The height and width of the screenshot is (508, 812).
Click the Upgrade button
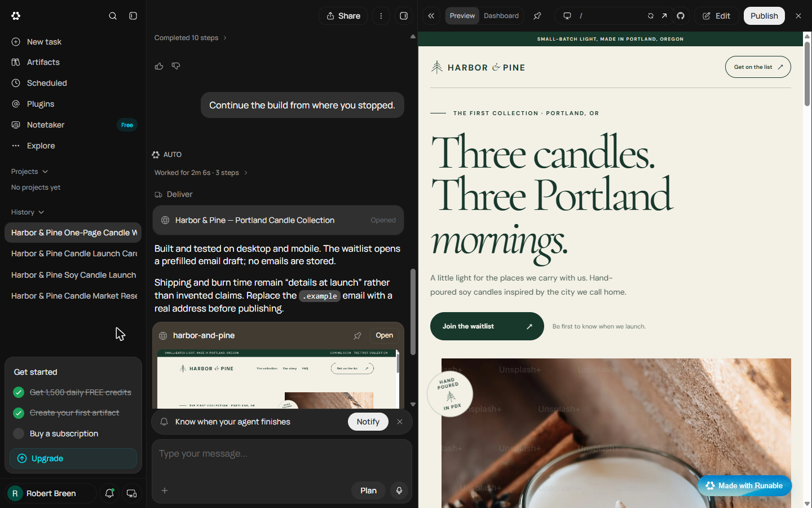73,458
